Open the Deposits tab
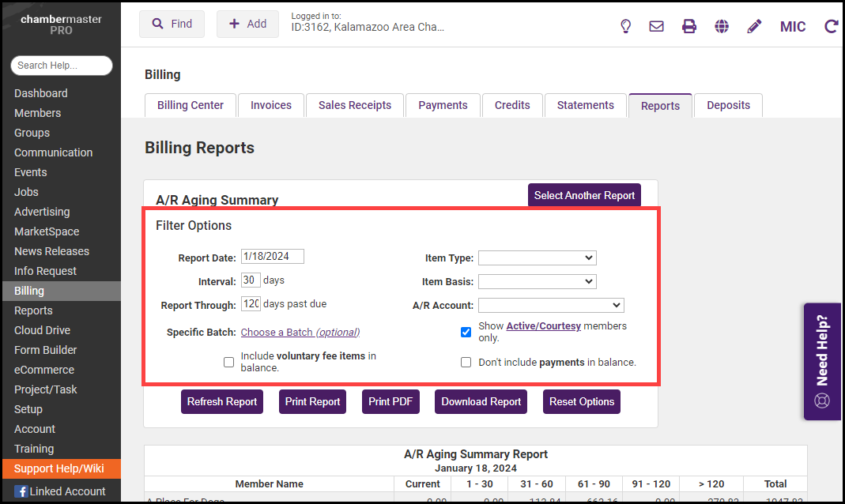Viewport: 845px width, 504px height. pyautogui.click(x=728, y=105)
